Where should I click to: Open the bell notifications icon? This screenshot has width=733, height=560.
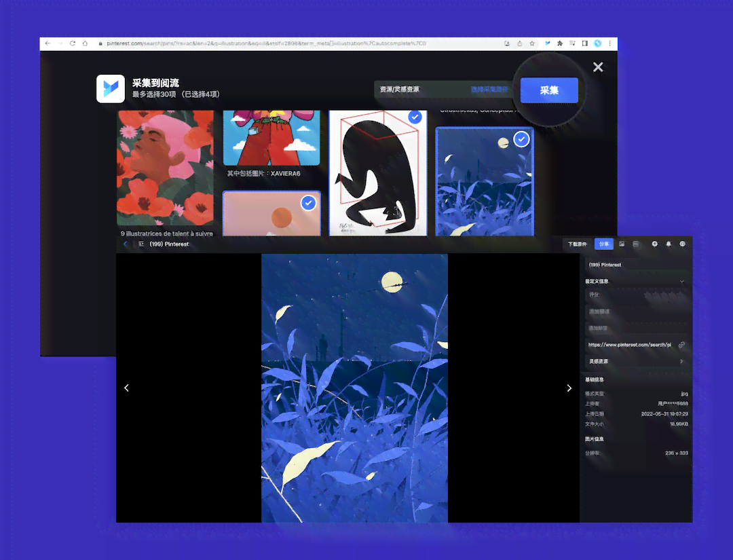pos(669,244)
